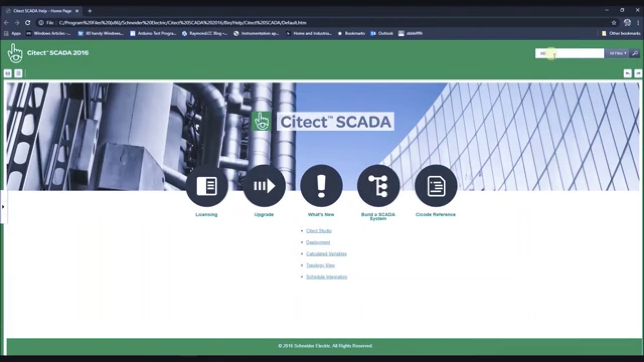Open the Cicode Reference document icon
Viewport: 644px width, 362px height.
click(x=436, y=186)
